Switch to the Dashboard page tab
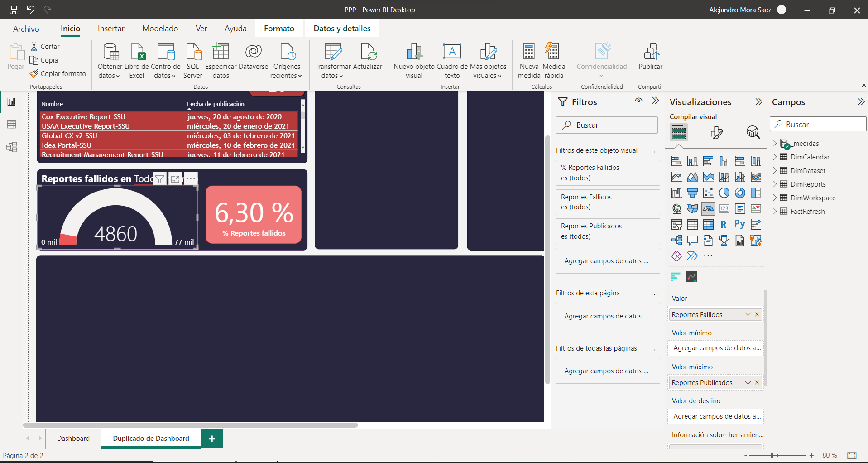The image size is (868, 463). pos(73,438)
